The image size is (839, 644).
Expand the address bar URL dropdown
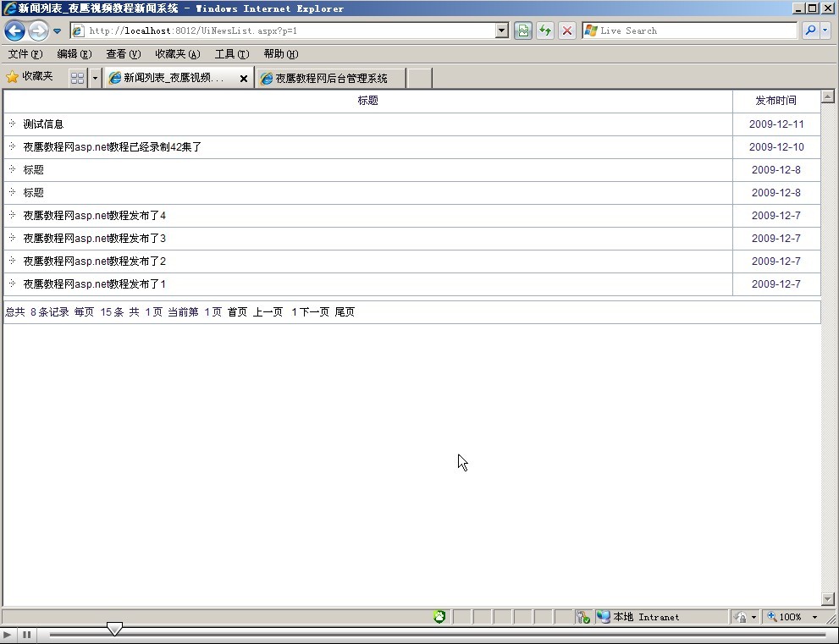point(501,31)
